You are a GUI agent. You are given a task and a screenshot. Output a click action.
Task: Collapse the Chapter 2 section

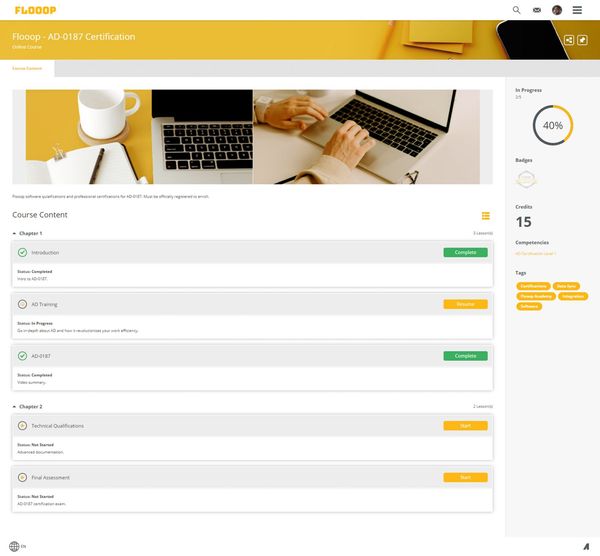click(x=14, y=407)
